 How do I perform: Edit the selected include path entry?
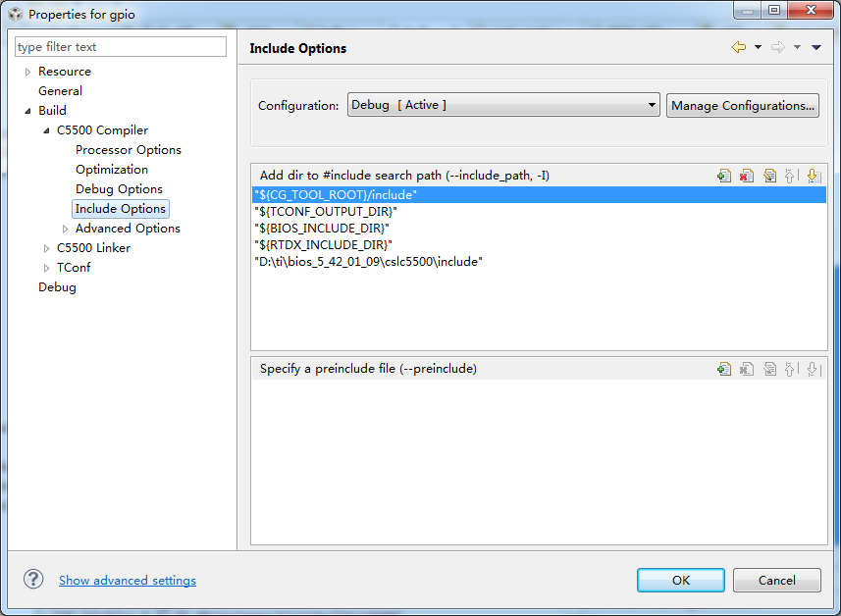(769, 176)
